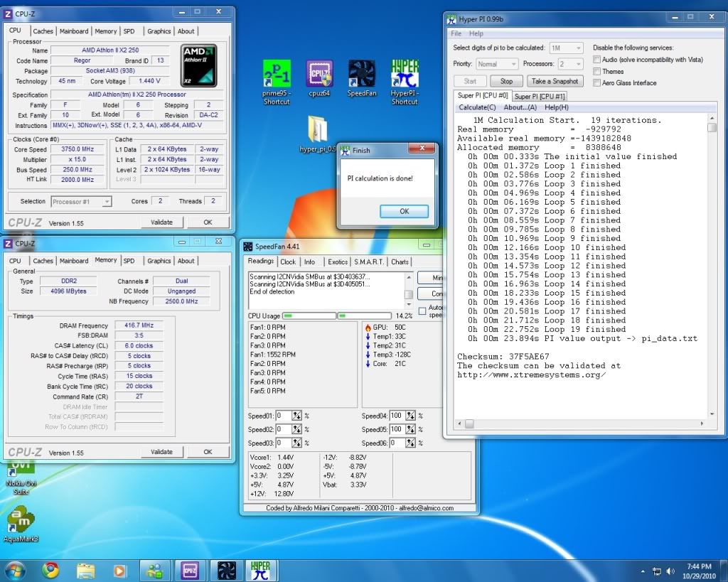This screenshot has width=728, height=582.
Task: Click Hyper PI window title icon
Action: click(451, 19)
